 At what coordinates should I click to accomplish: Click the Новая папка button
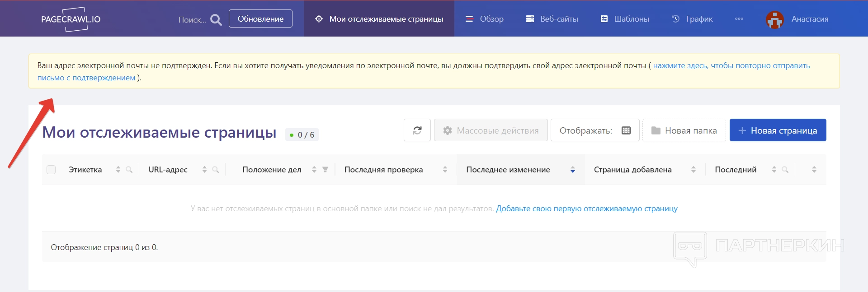point(684,130)
